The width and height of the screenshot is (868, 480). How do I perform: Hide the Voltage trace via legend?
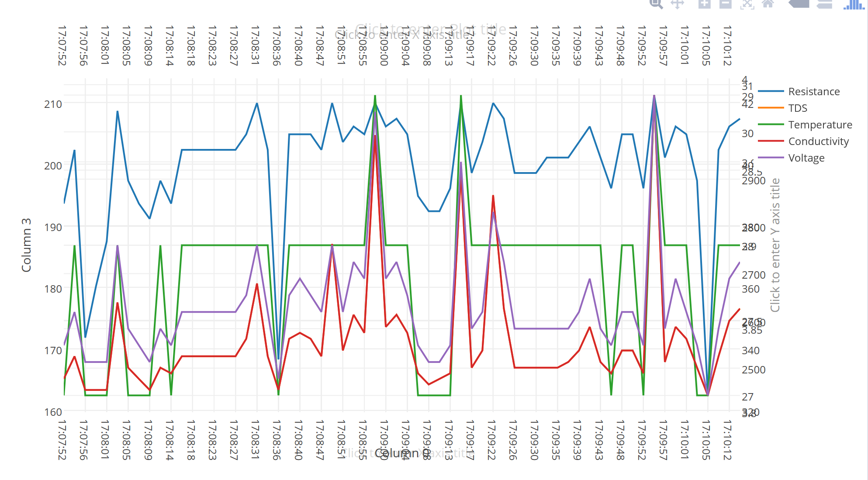tap(806, 158)
